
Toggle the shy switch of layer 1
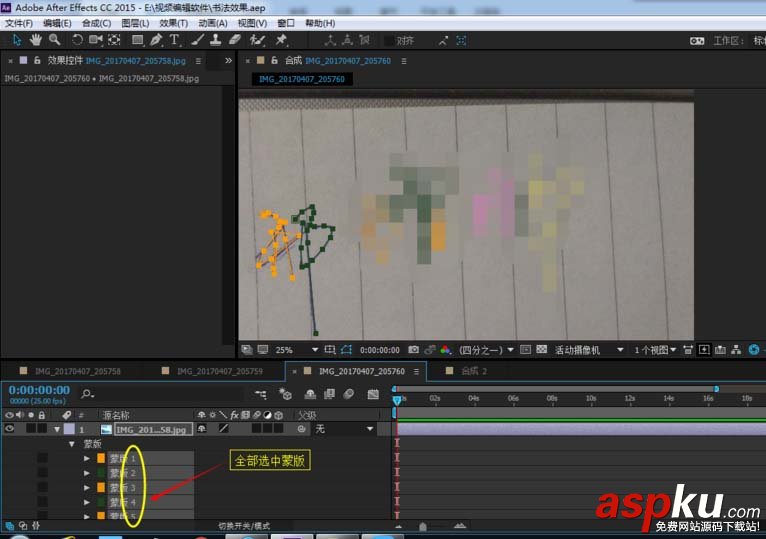[202, 429]
